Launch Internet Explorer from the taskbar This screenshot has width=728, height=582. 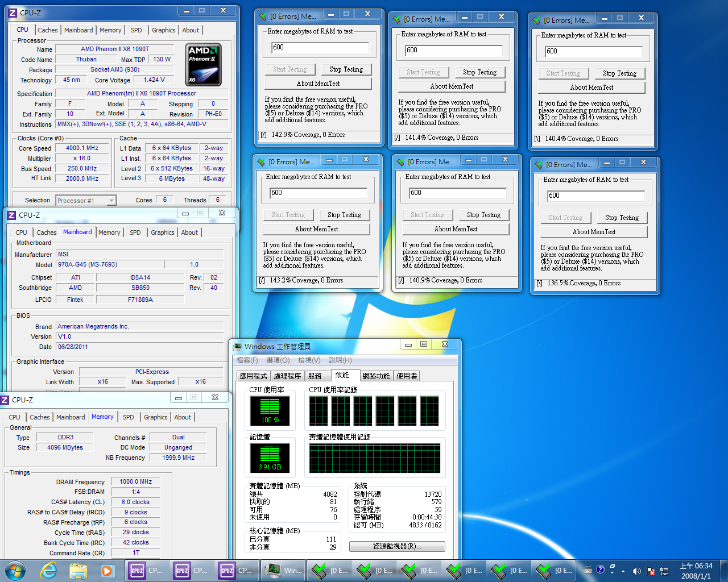tap(49, 570)
